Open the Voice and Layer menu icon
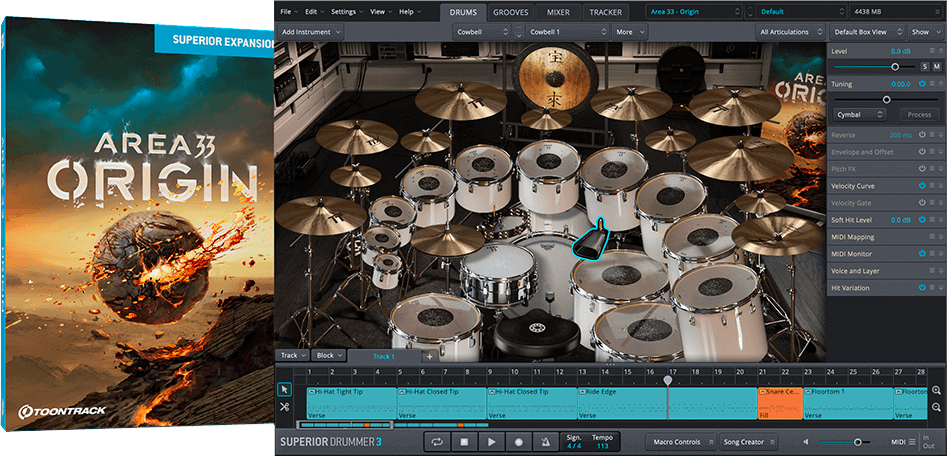 tap(932, 271)
